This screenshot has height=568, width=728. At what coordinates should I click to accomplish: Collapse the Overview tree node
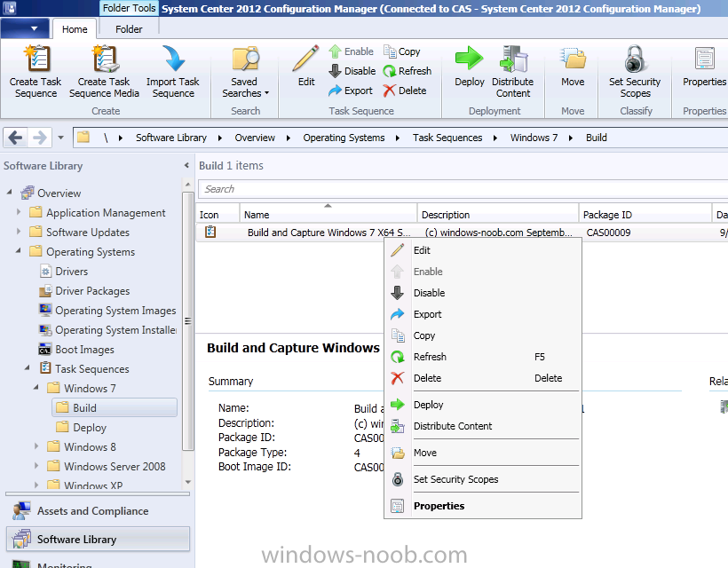(x=9, y=192)
